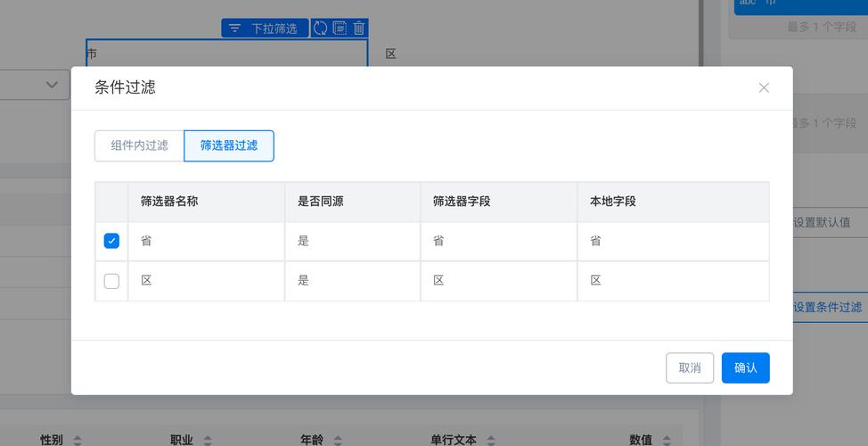Uncheck the 省 filter row checkbox
868x446 pixels.
pyautogui.click(x=111, y=241)
